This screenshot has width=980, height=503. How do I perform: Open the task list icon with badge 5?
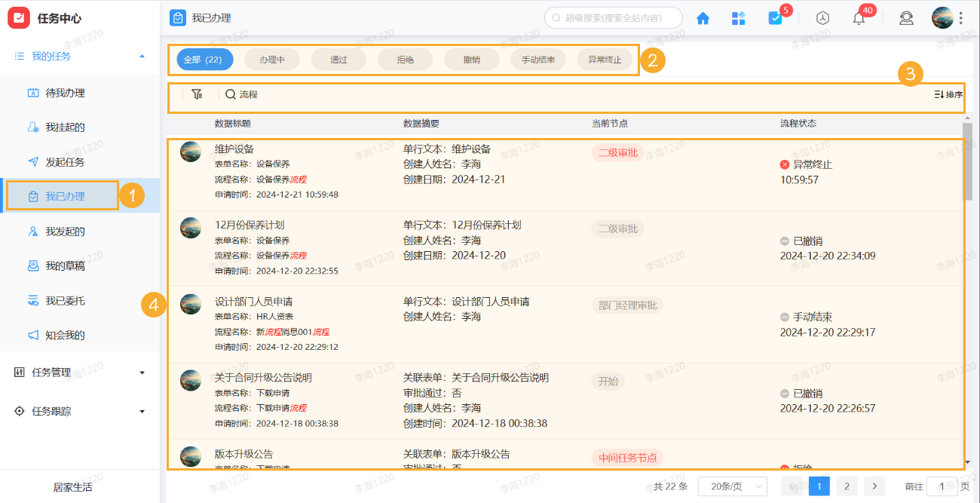tap(774, 17)
